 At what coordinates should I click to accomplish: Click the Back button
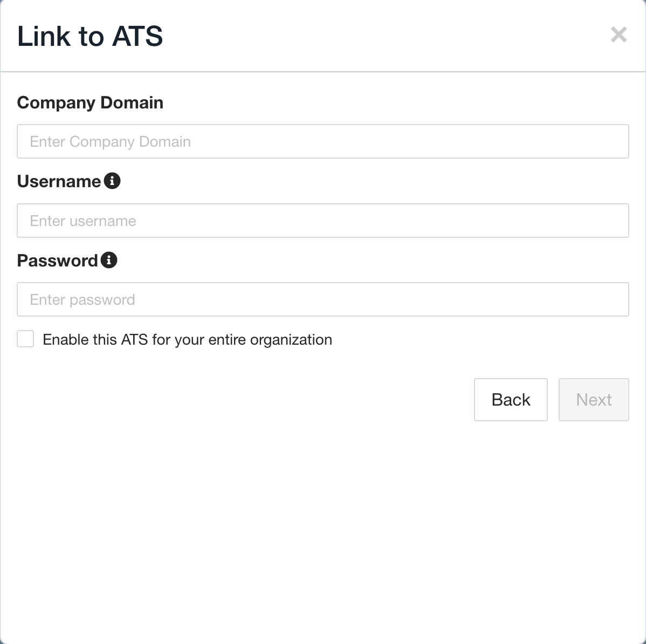click(x=511, y=400)
